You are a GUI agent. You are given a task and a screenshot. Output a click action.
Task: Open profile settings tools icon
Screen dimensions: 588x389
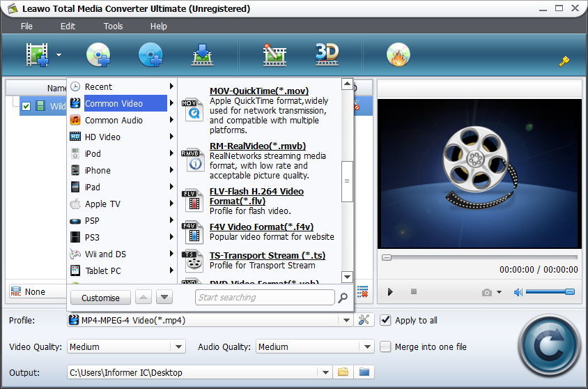point(364,320)
